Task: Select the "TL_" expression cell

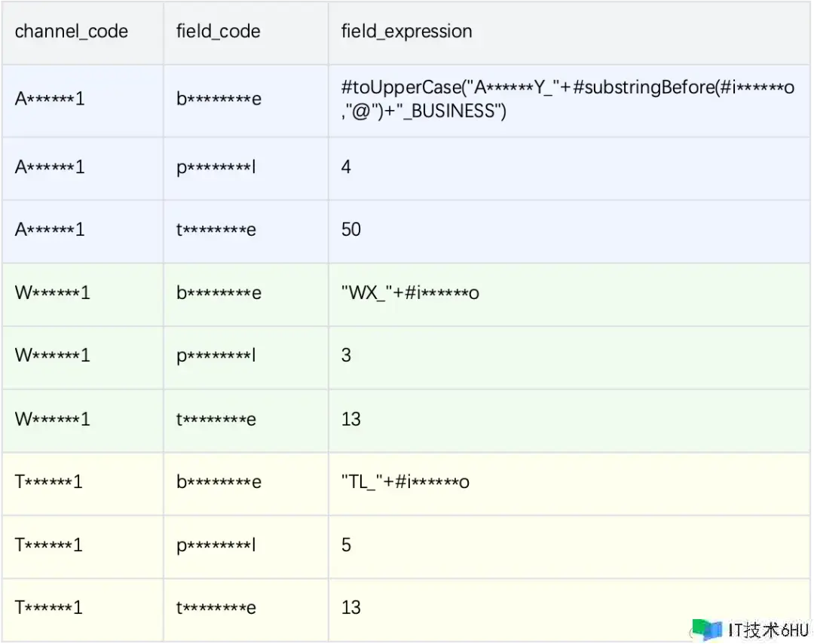Action: (x=405, y=482)
